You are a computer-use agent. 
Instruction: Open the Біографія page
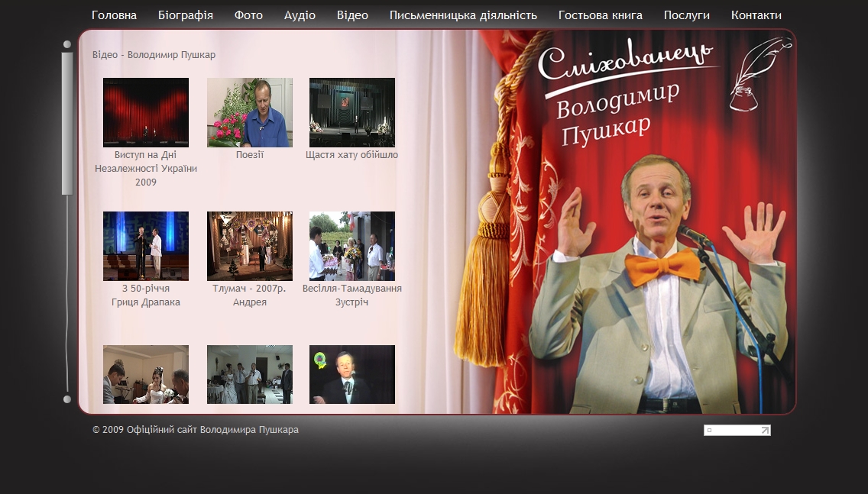184,15
